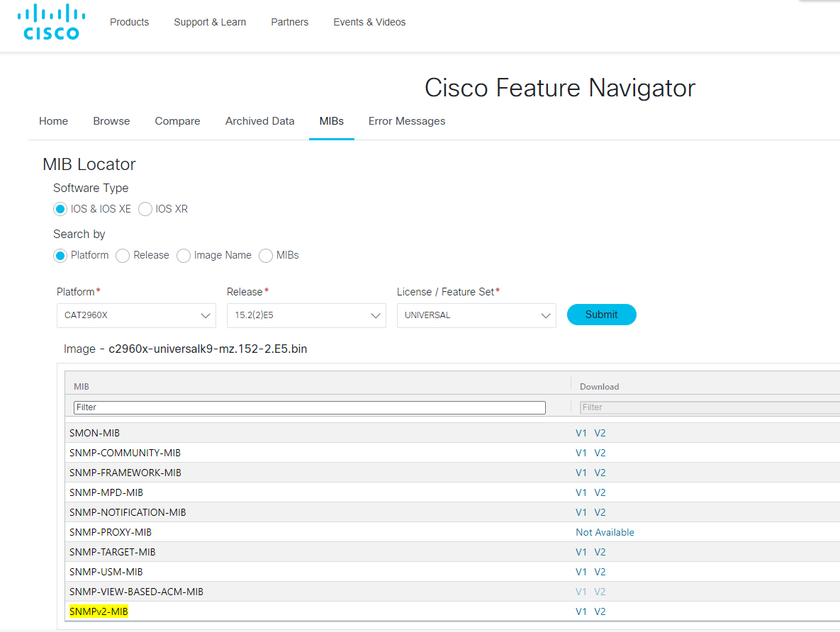This screenshot has height=632, width=840.
Task: Select the highlighted SNMPv2-MIB row name
Action: pos(99,611)
